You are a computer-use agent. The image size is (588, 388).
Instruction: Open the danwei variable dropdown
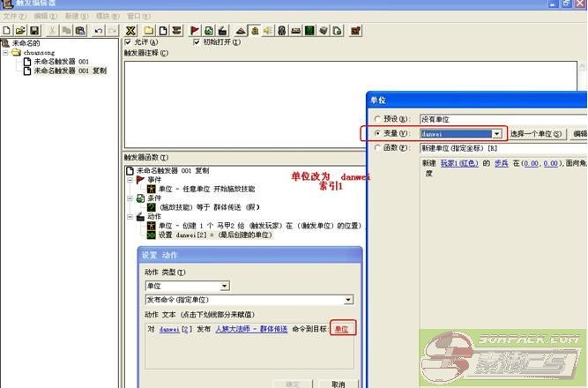coord(496,133)
